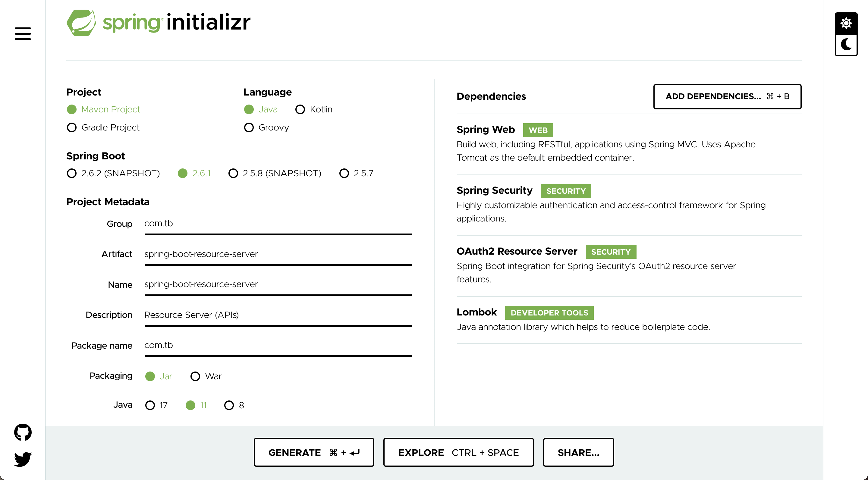The width and height of the screenshot is (868, 480).
Task: Open the Twitter link icon
Action: click(x=23, y=459)
